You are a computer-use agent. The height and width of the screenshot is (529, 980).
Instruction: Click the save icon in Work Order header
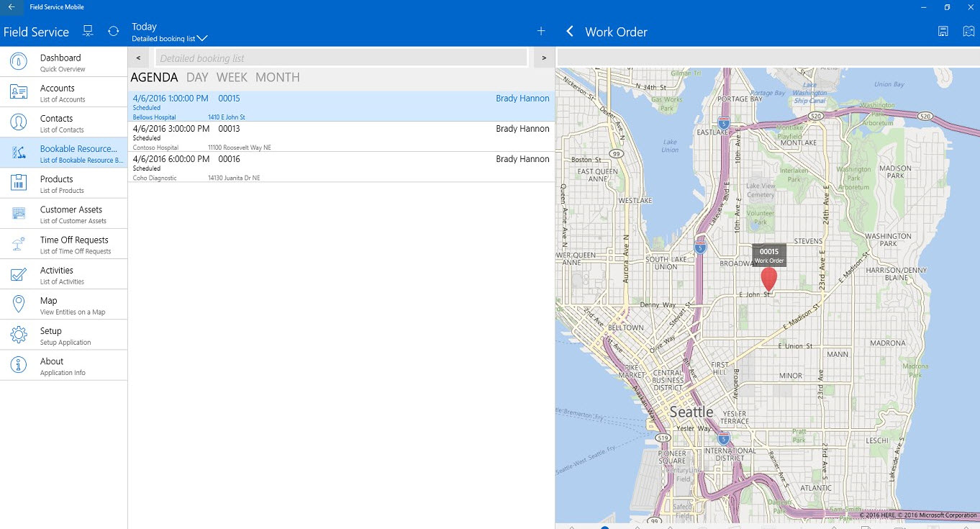tap(943, 31)
